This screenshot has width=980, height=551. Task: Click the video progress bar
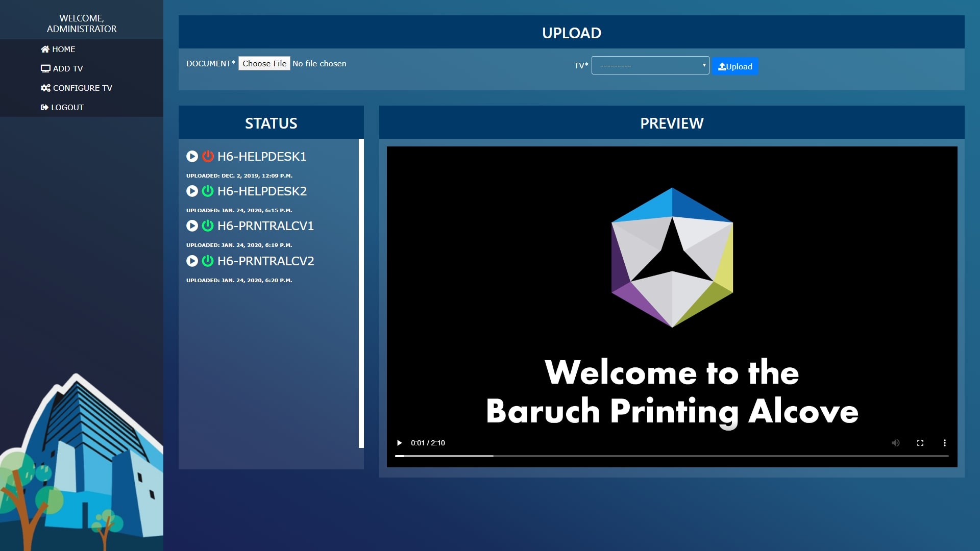(672, 456)
